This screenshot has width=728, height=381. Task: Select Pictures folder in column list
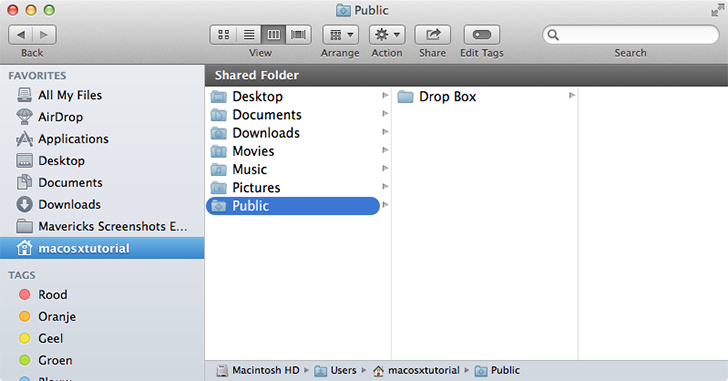point(293,187)
